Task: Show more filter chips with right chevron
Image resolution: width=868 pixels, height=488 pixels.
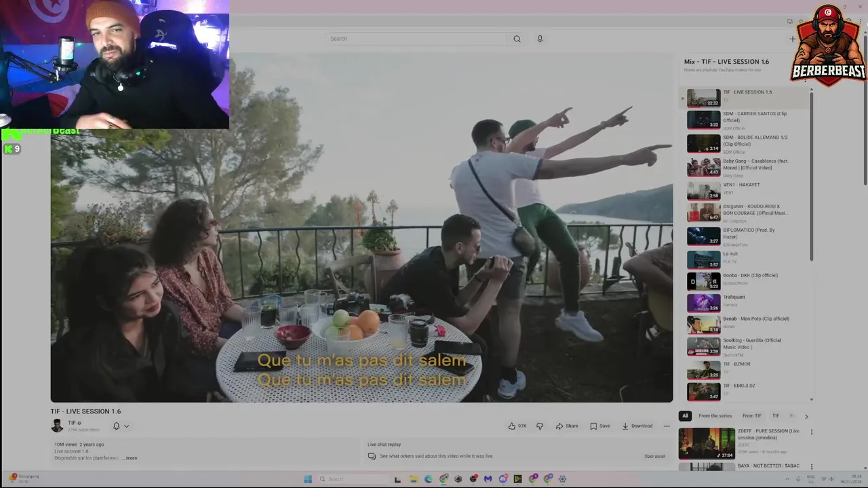Action: pos(806,416)
